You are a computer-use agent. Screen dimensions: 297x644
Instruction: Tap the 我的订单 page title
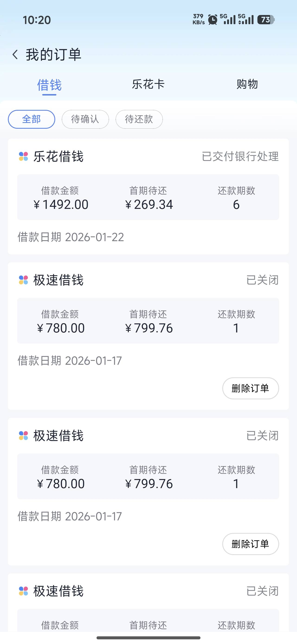click(x=53, y=55)
